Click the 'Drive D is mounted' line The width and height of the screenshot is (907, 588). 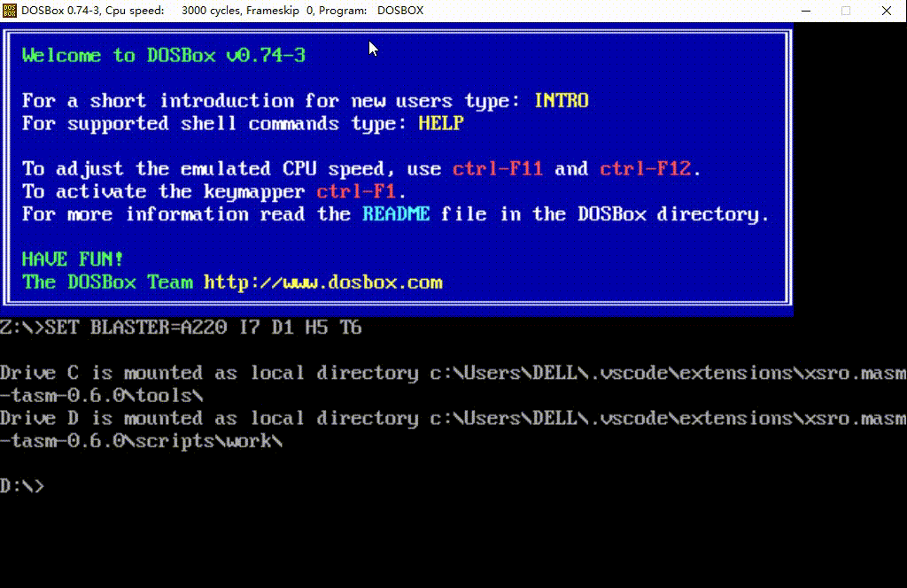(x=453, y=419)
